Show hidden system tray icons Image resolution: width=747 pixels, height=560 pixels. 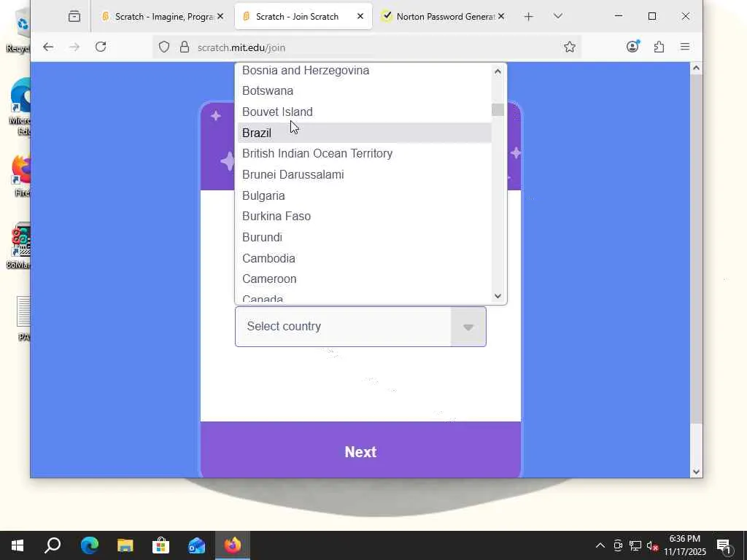tap(600, 545)
